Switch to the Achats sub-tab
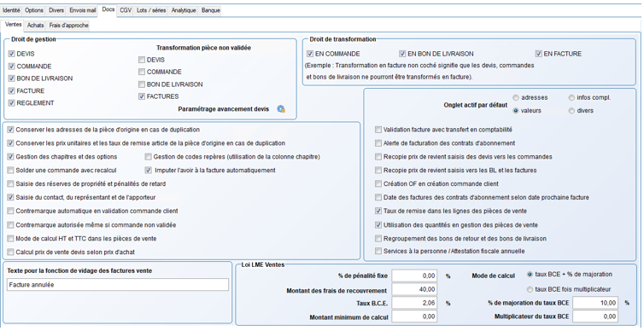Viewport: 644px width, 331px height. (35, 26)
